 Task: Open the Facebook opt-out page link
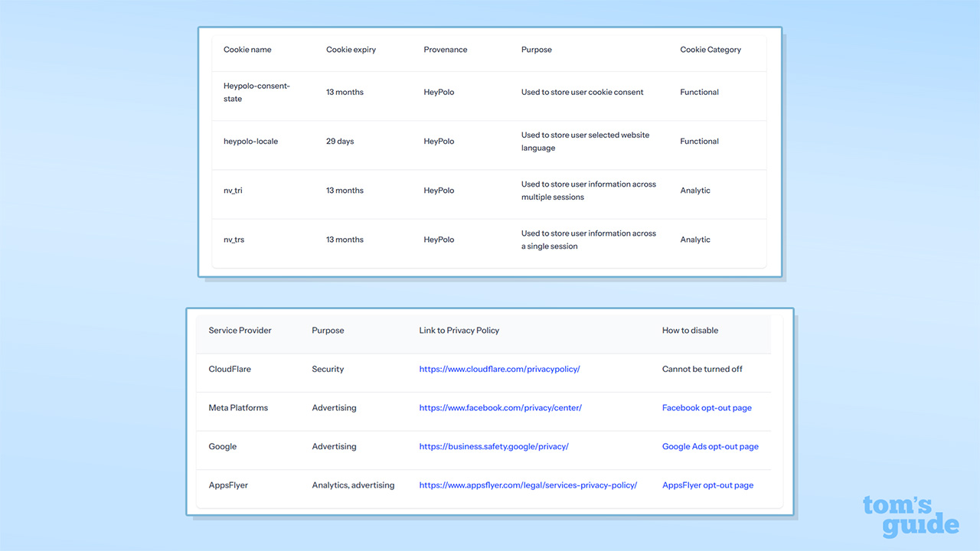[x=707, y=408]
